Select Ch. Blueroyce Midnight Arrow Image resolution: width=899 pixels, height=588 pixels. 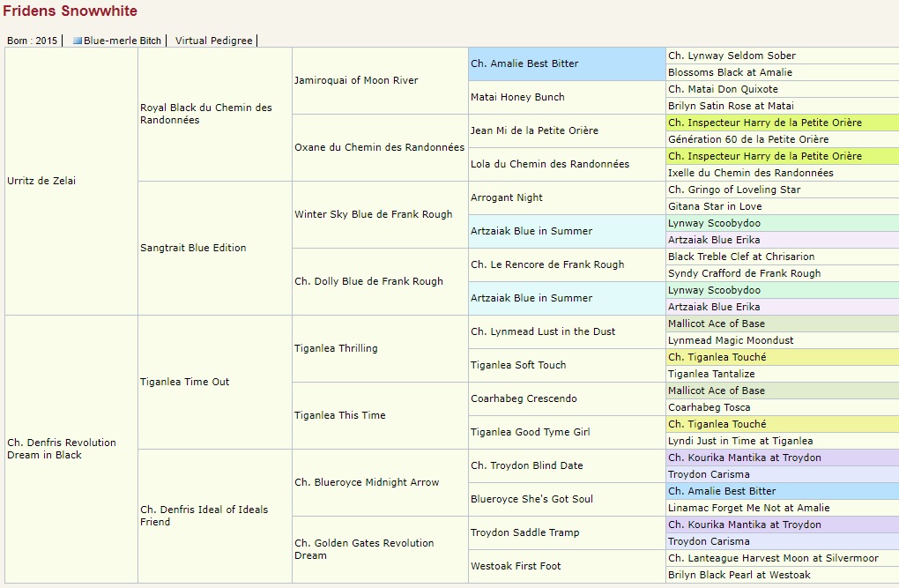(x=367, y=482)
